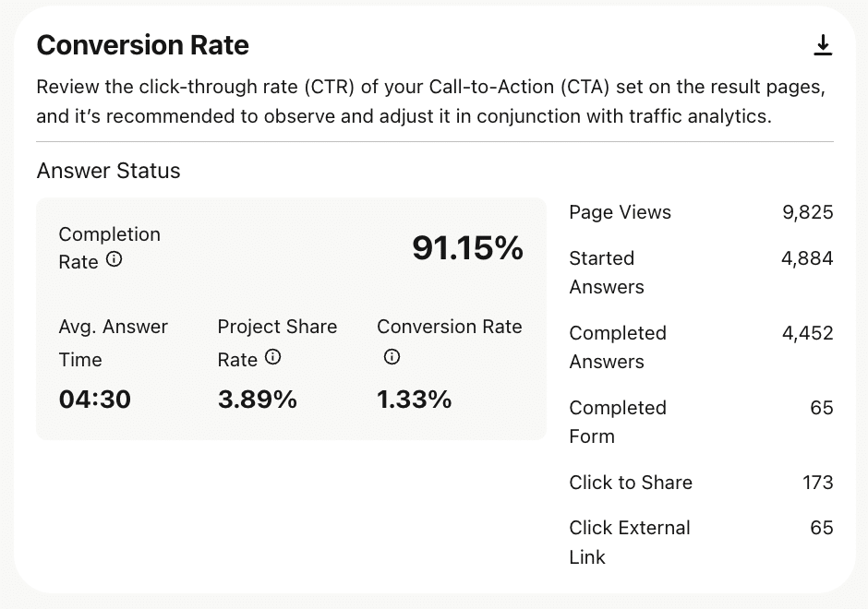This screenshot has height=609, width=868.
Task: Click the Completed Answers label
Action: coord(617,347)
